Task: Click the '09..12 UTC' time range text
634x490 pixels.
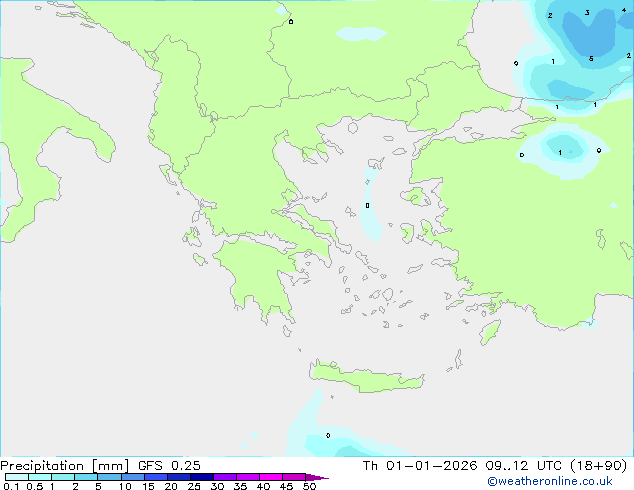Action: tap(524, 466)
